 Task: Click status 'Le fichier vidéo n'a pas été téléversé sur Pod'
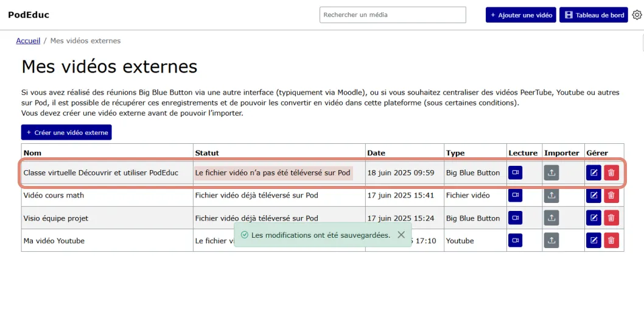(x=273, y=173)
